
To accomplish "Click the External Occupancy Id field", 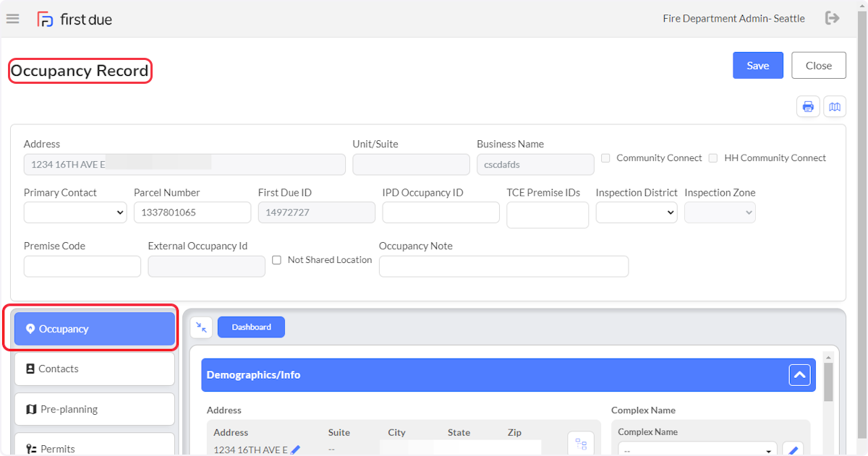I will pos(207,266).
